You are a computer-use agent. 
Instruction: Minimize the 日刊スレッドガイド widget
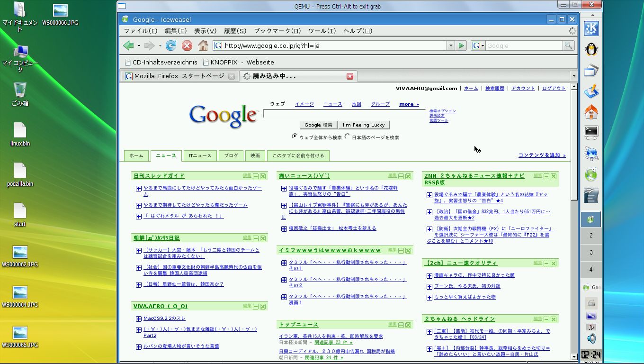(256, 176)
